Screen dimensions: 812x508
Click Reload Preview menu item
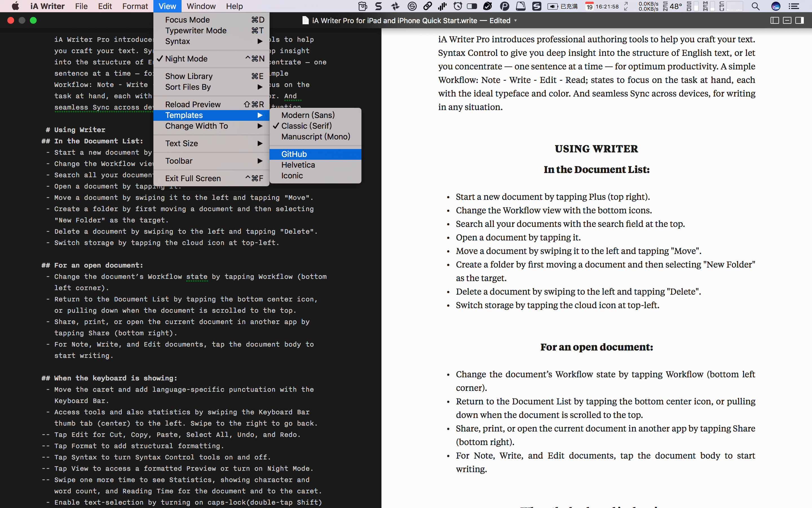coord(211,104)
